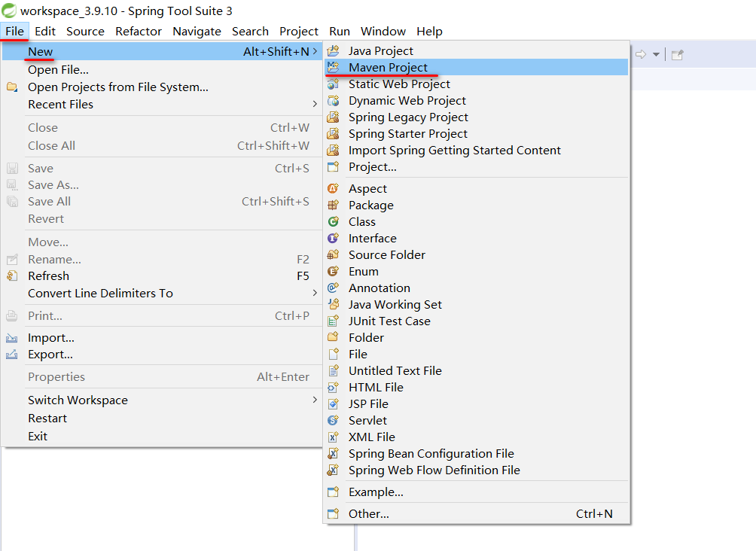
Task: Click the Dynamic Web Project icon
Action: click(x=333, y=100)
